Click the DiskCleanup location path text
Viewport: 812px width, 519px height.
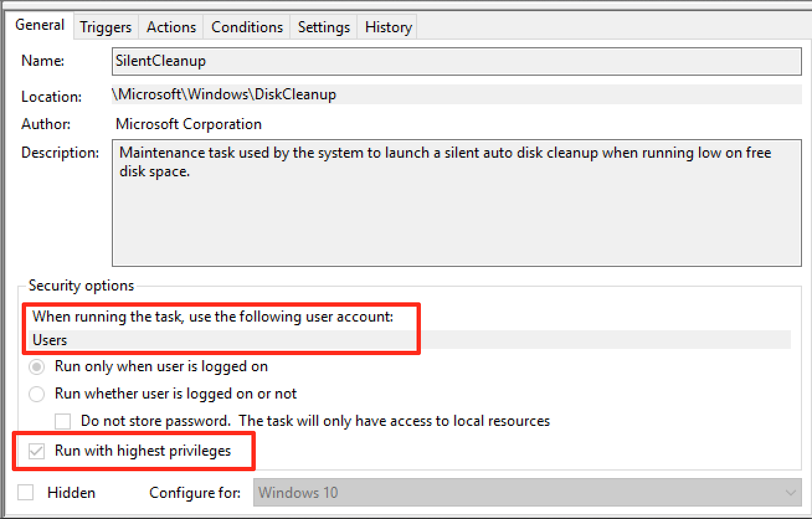[x=225, y=94]
